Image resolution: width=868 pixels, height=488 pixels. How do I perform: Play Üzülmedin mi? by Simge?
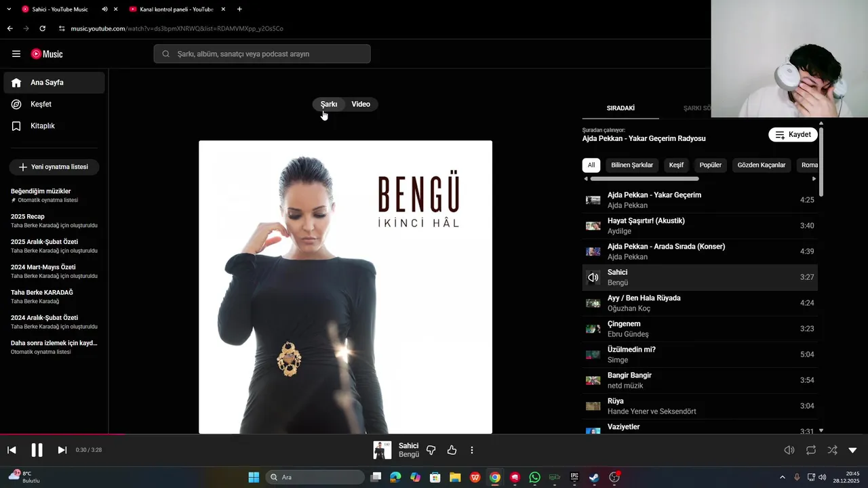(700, 354)
